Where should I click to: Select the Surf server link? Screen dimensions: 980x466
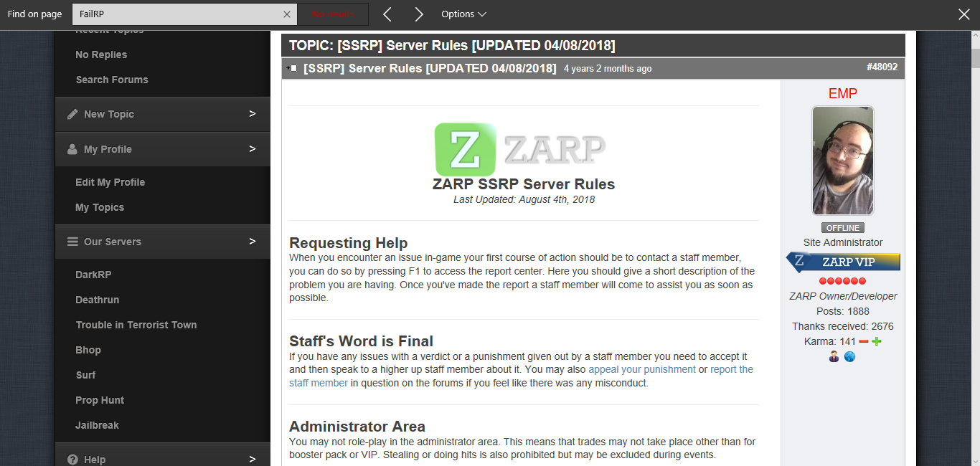coord(85,375)
